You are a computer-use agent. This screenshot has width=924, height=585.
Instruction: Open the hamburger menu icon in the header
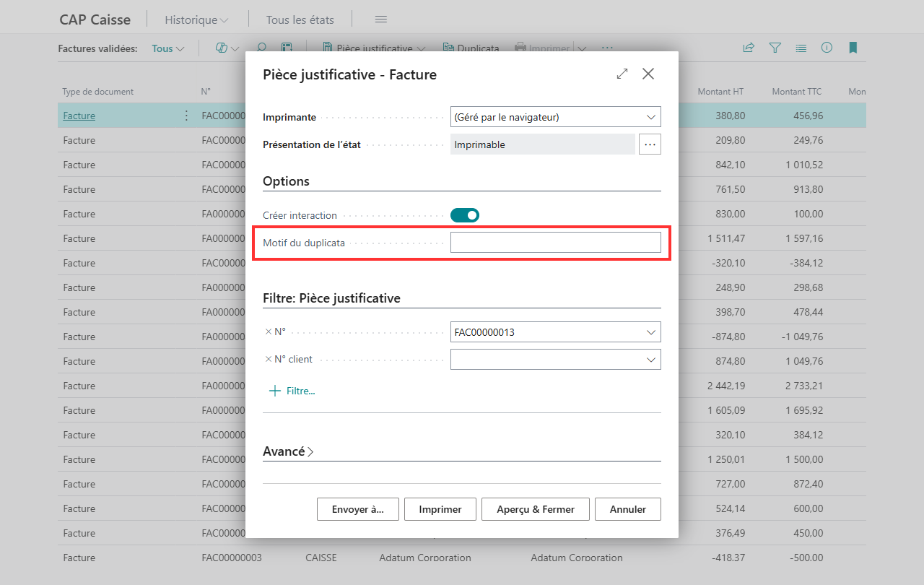pyautogui.click(x=381, y=19)
